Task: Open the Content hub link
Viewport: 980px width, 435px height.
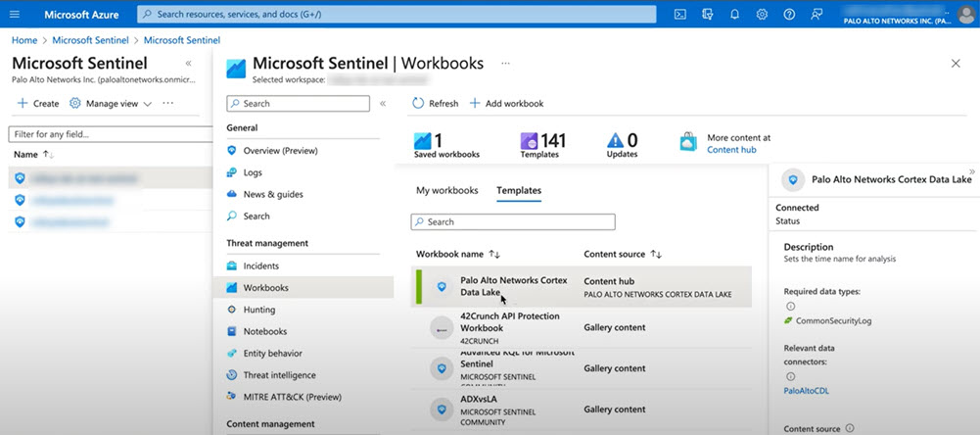Action: [x=729, y=150]
